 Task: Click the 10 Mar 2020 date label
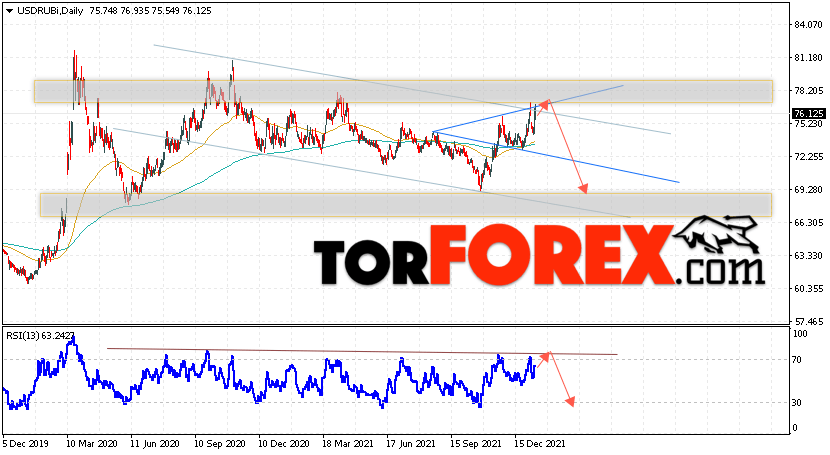pyautogui.click(x=92, y=443)
